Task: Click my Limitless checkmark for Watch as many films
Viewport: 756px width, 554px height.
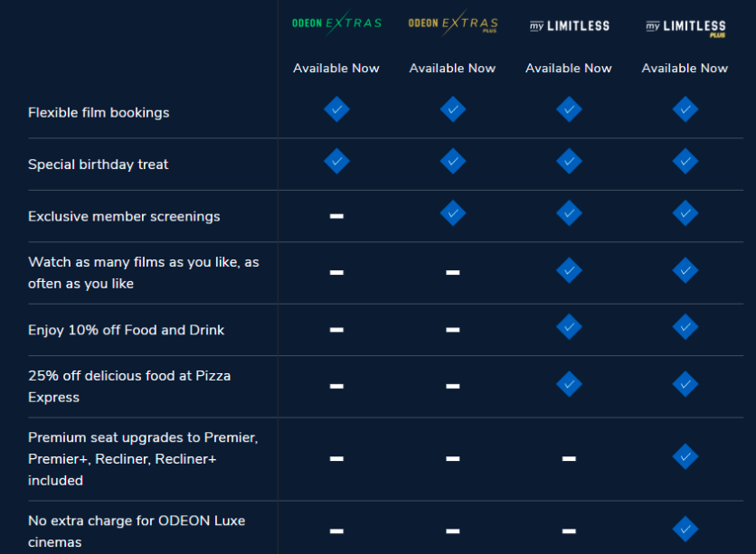Action: (569, 270)
